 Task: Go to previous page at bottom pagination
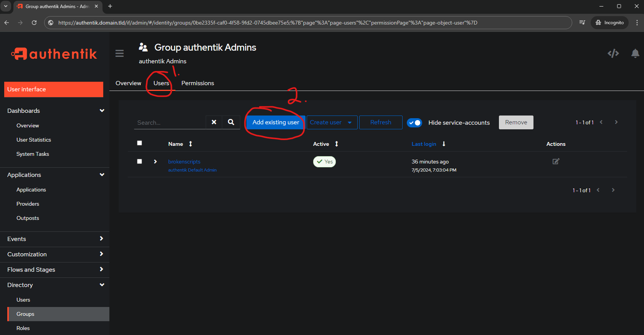[598, 190]
